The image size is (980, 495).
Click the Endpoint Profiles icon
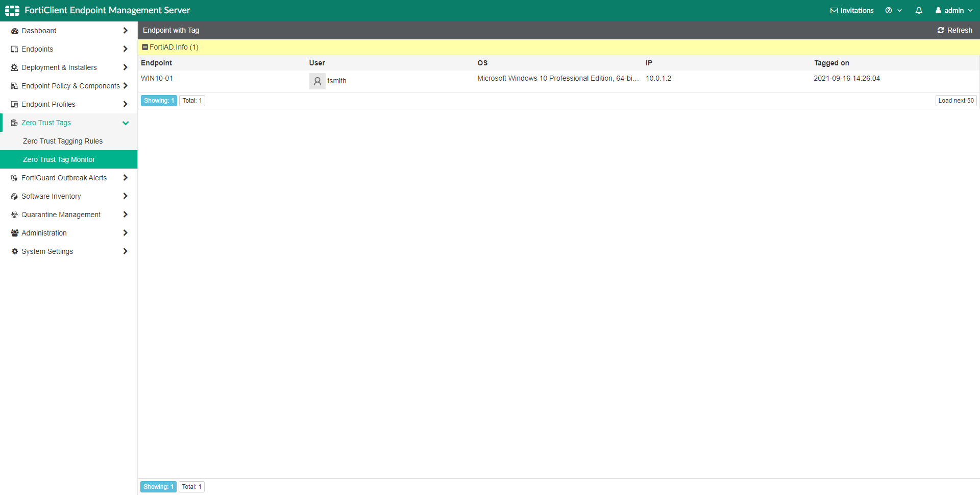click(14, 104)
